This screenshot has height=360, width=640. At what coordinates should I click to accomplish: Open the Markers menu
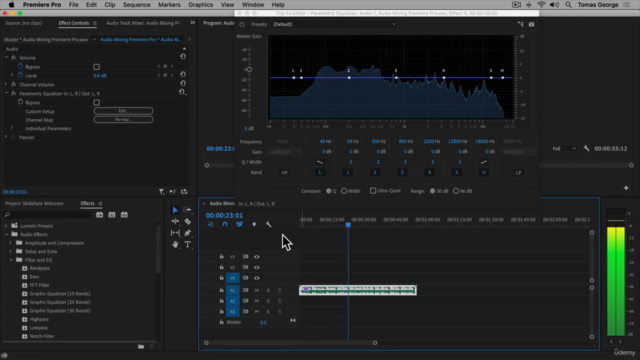coord(169,5)
